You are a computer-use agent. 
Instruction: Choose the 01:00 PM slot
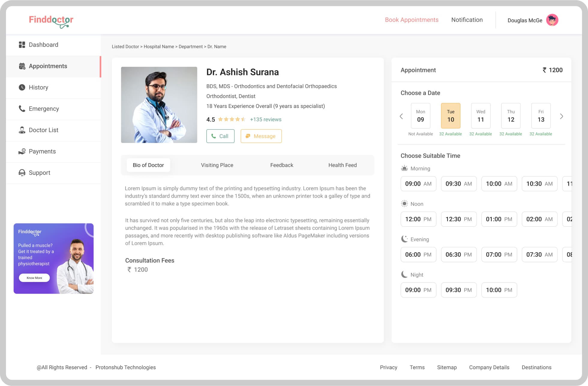pos(499,219)
